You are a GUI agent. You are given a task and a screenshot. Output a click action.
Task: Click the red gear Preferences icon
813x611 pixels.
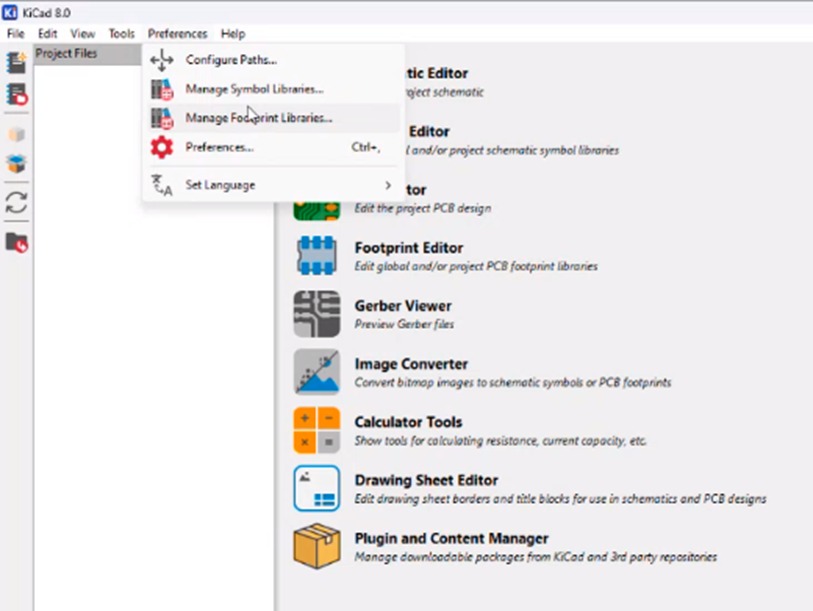pos(162,147)
